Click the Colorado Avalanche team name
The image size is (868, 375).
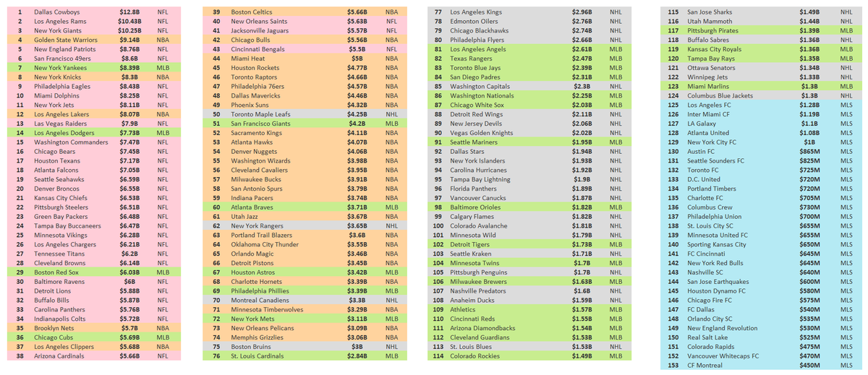click(x=479, y=225)
